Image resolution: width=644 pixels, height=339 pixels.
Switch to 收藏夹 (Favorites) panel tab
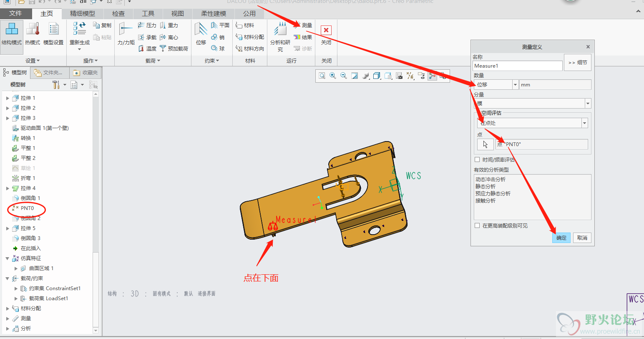click(x=86, y=73)
